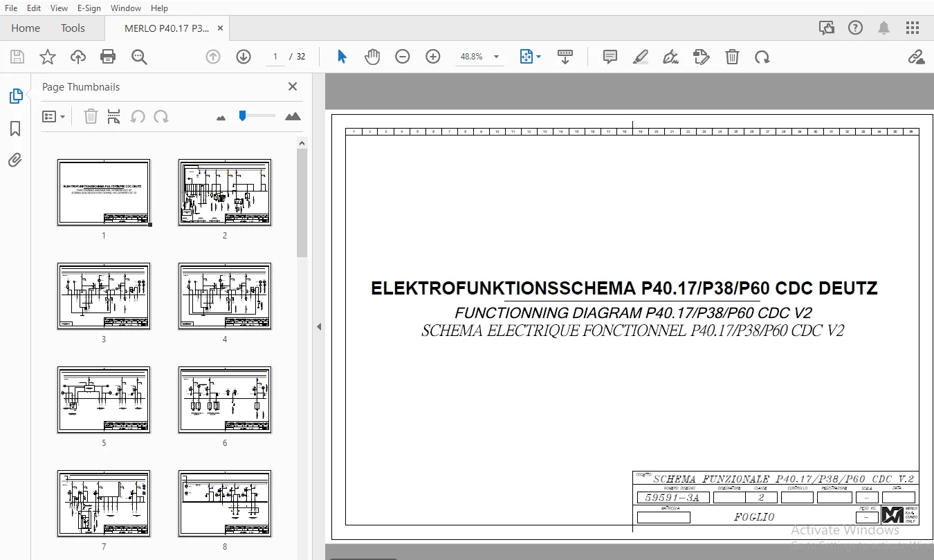Delete with the toolbar trash icon
The image size is (934, 560).
(732, 57)
